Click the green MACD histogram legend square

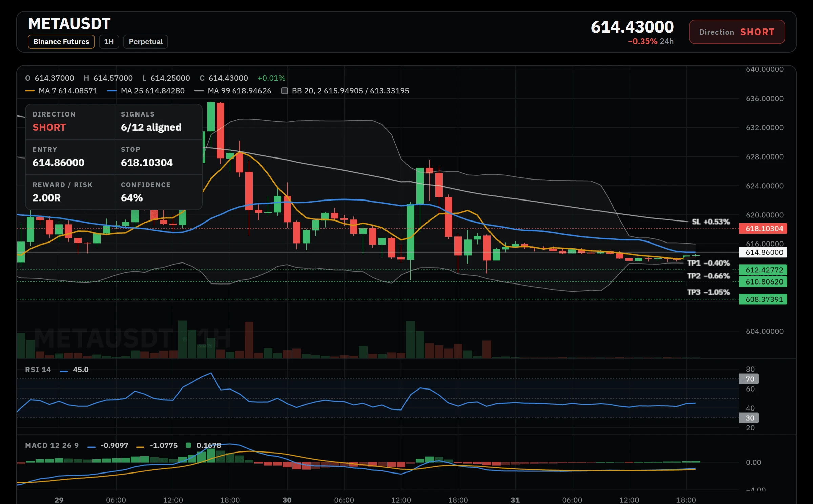[188, 445]
